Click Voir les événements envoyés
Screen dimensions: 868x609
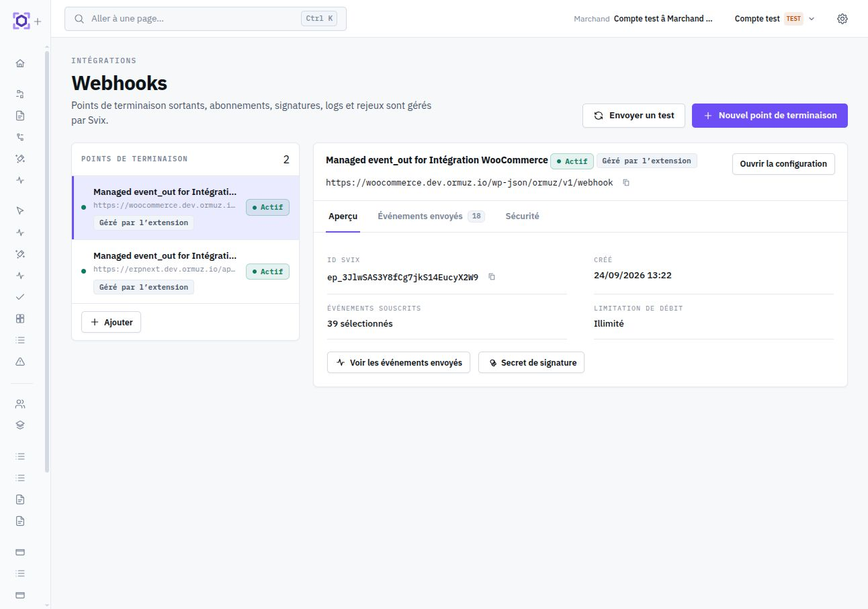click(x=398, y=362)
